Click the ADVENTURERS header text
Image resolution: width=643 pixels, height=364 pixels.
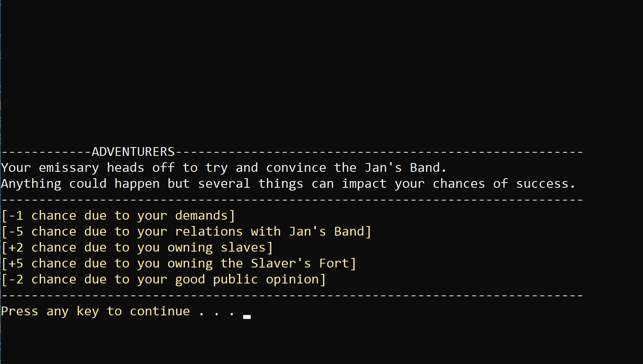click(x=133, y=152)
